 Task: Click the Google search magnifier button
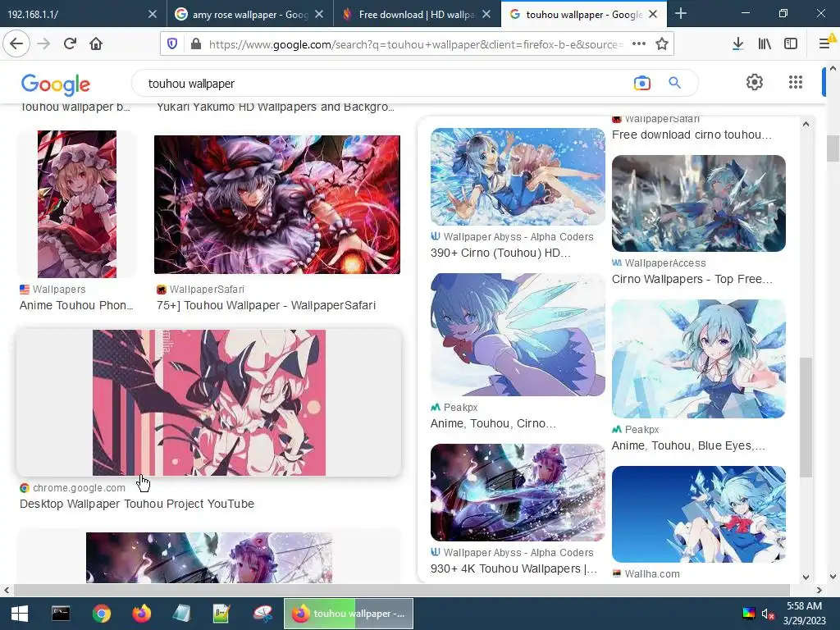pos(674,83)
